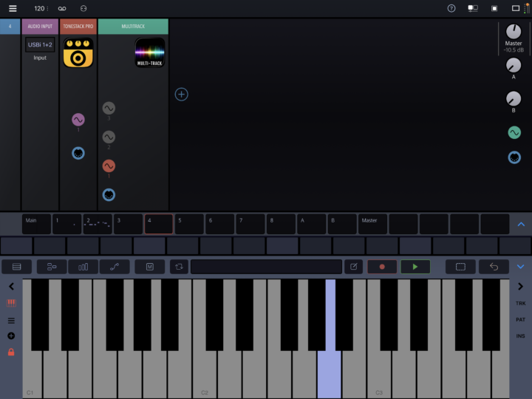Open the routing blocks view icon
Image resolution: width=532 pixels, height=399 pixels.
pyautogui.click(x=52, y=267)
